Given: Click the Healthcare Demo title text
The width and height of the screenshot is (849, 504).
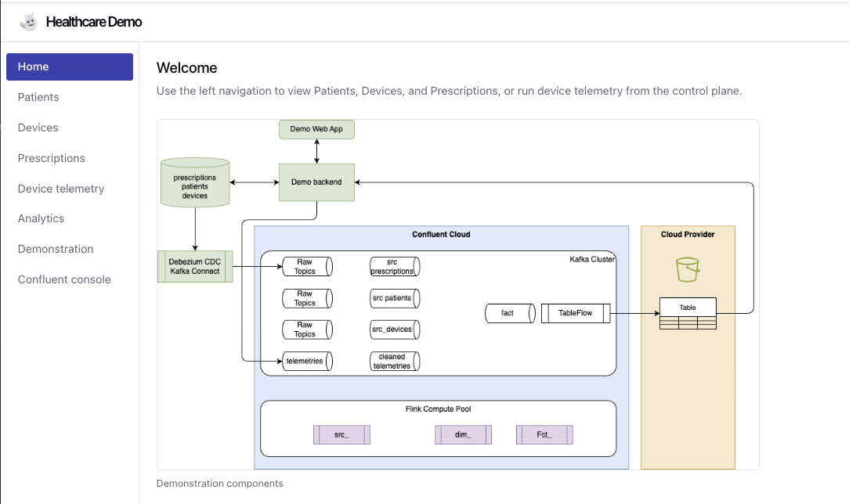Looking at the screenshot, I should 94,22.
